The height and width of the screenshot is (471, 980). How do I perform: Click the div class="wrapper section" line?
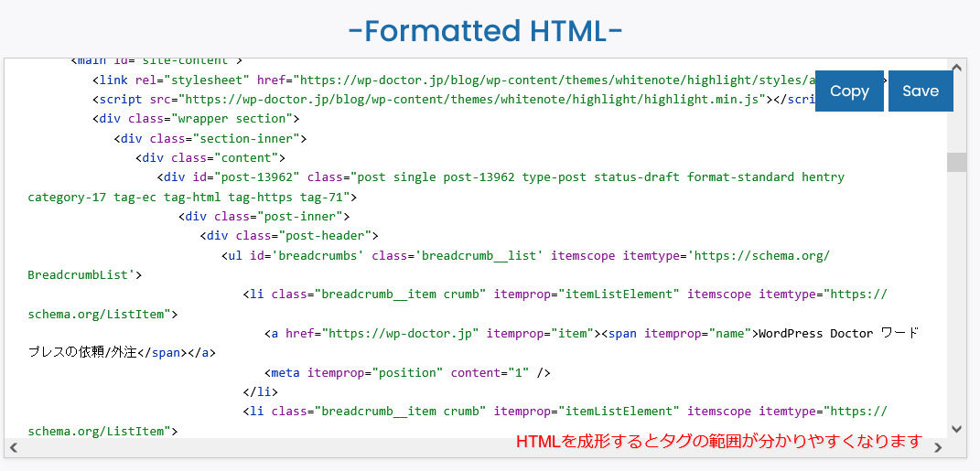click(x=196, y=119)
